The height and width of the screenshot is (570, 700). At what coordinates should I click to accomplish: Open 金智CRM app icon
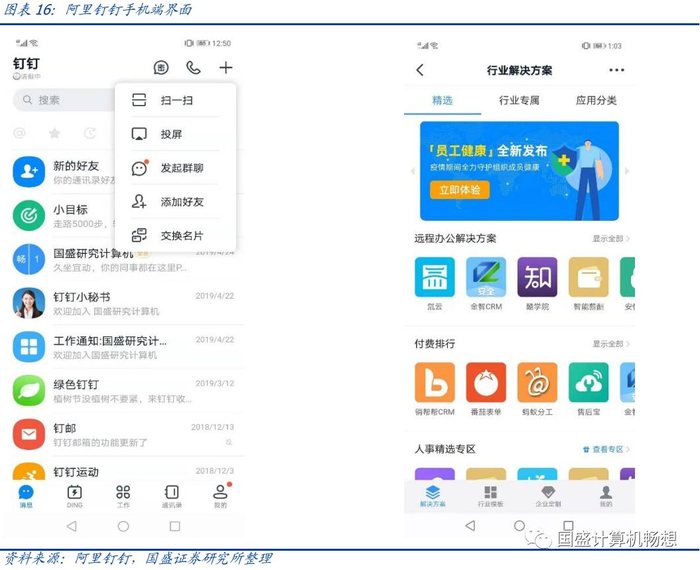pos(486,277)
